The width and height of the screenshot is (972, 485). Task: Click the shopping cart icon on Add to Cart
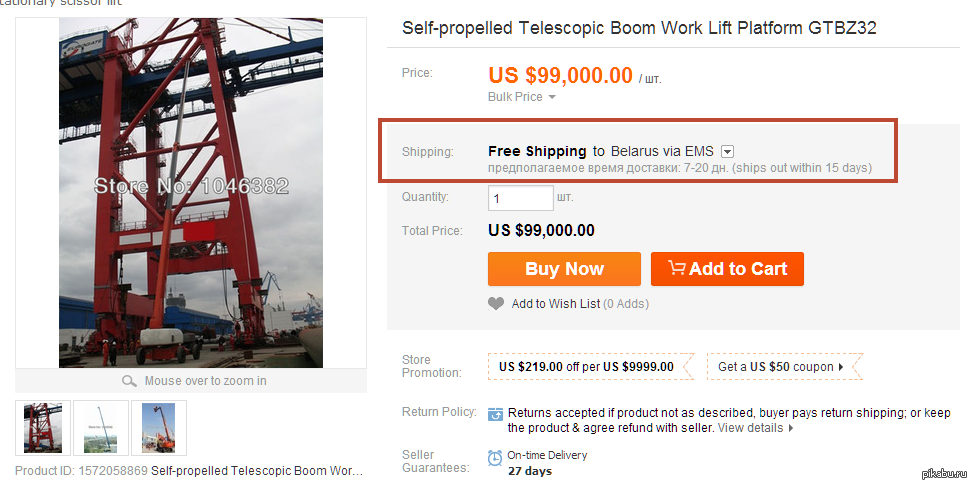click(x=677, y=268)
